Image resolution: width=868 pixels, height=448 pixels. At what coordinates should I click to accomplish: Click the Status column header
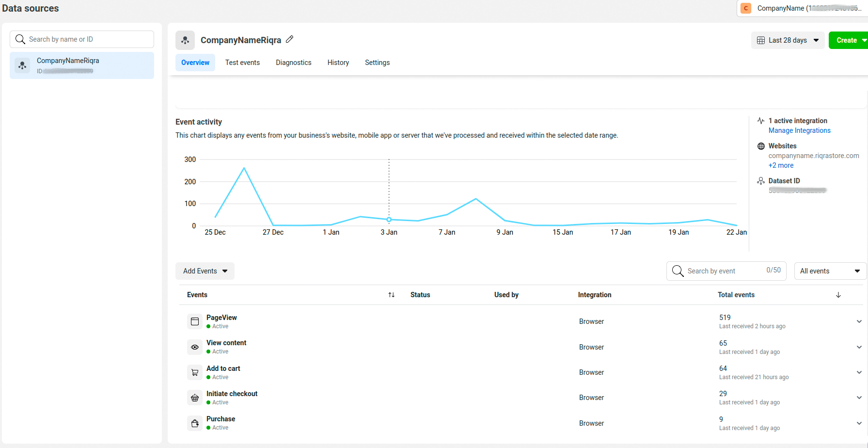coord(420,295)
